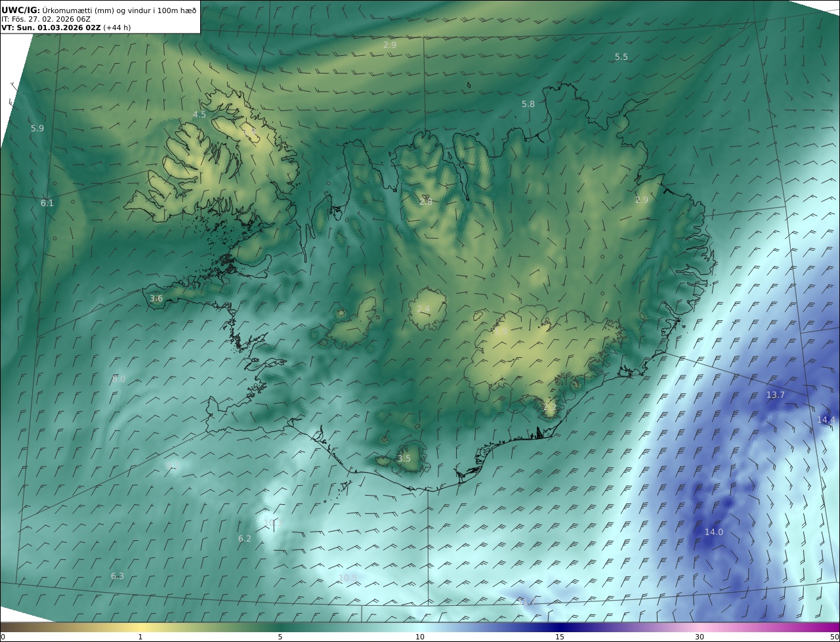Screen dimensions: 840x642
Task: Click the '0' tick on the color scale
Action: (x=3, y=637)
